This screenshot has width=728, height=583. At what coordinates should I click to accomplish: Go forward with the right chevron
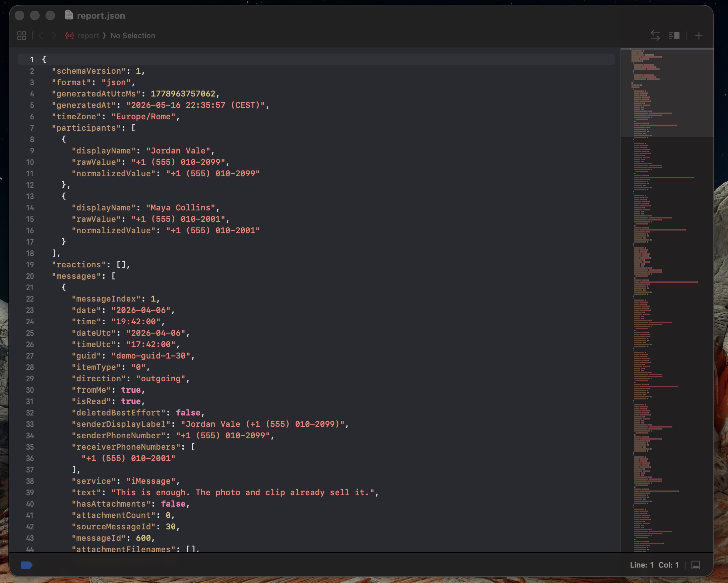(53, 36)
